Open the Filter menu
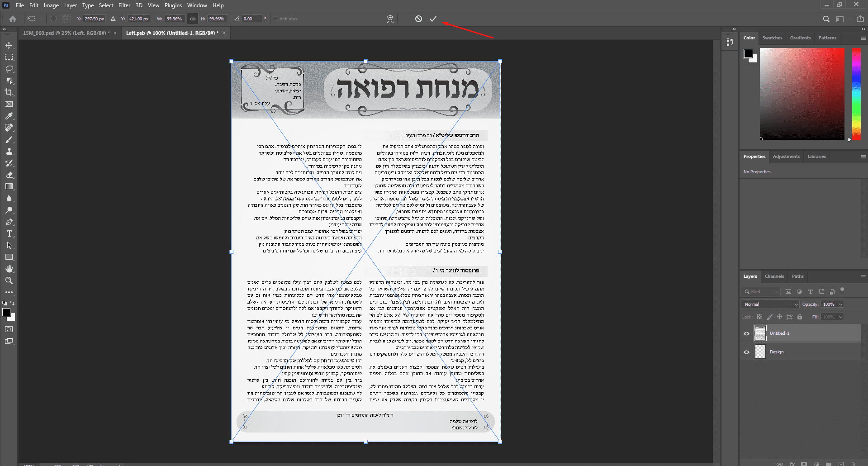Image resolution: width=868 pixels, height=466 pixels. [124, 5]
